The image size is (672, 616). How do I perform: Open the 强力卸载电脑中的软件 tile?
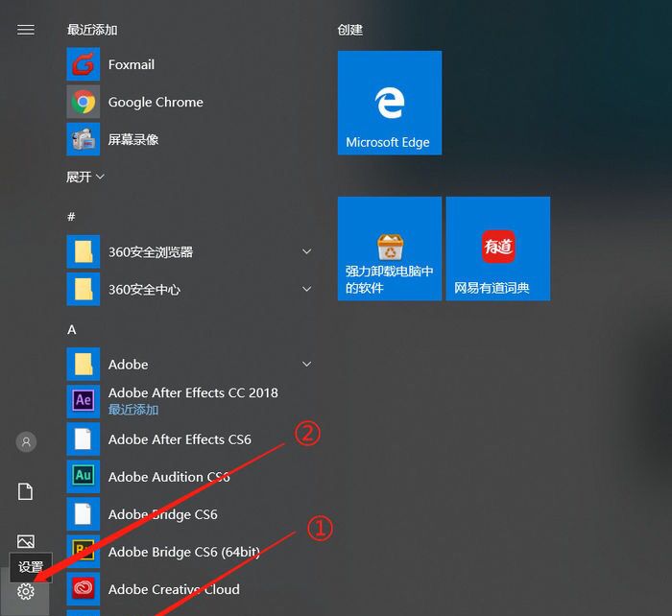(390, 249)
